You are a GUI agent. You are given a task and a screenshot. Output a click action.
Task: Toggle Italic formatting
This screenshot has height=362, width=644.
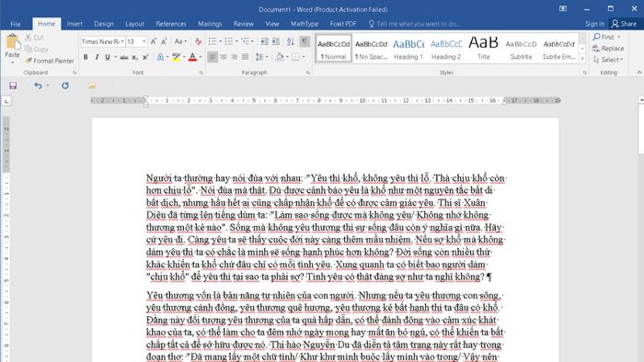[97, 57]
